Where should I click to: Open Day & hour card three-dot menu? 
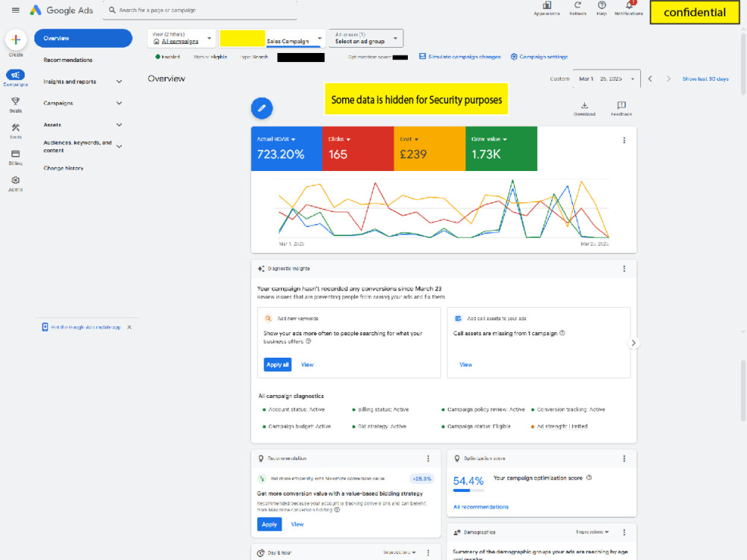point(428,553)
